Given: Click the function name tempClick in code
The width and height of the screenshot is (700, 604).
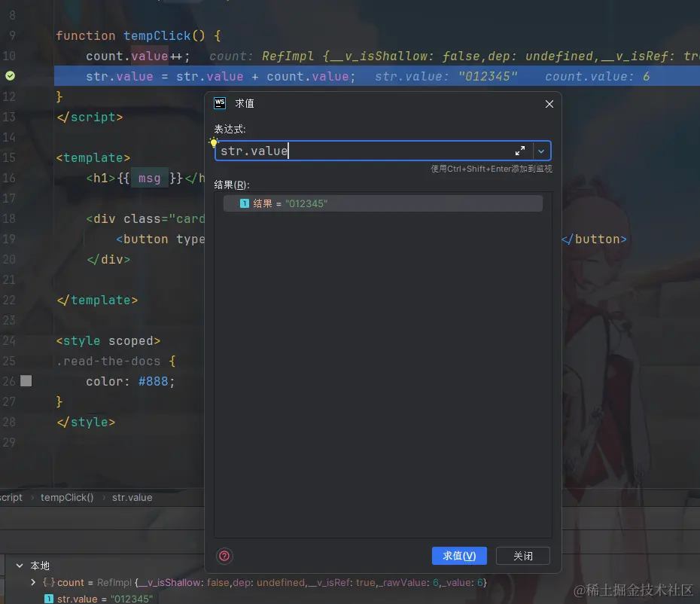Looking at the screenshot, I should pos(157,35).
